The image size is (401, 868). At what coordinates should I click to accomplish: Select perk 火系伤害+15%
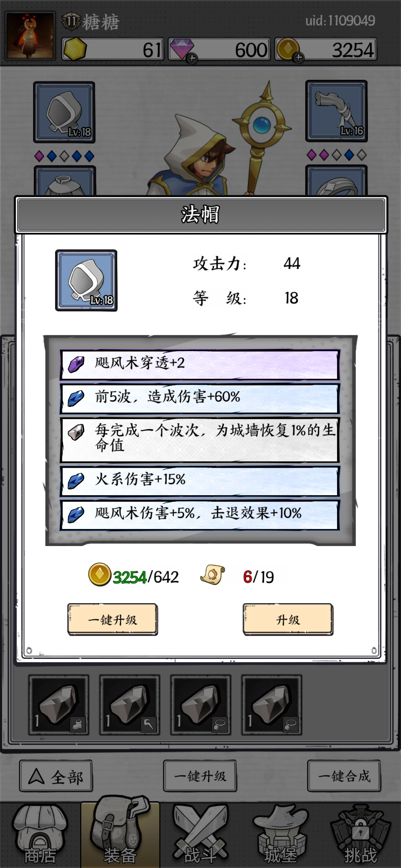click(x=200, y=481)
